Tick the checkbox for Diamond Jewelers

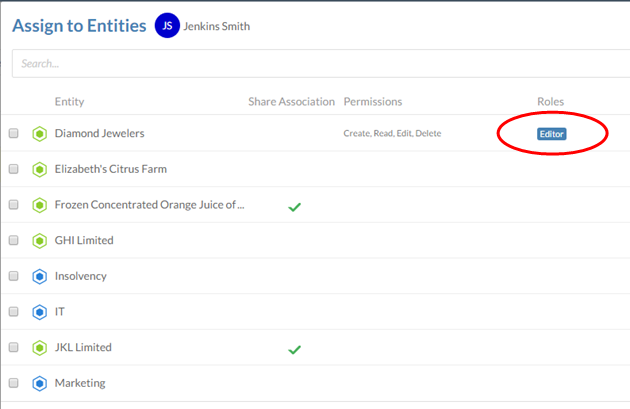click(14, 133)
